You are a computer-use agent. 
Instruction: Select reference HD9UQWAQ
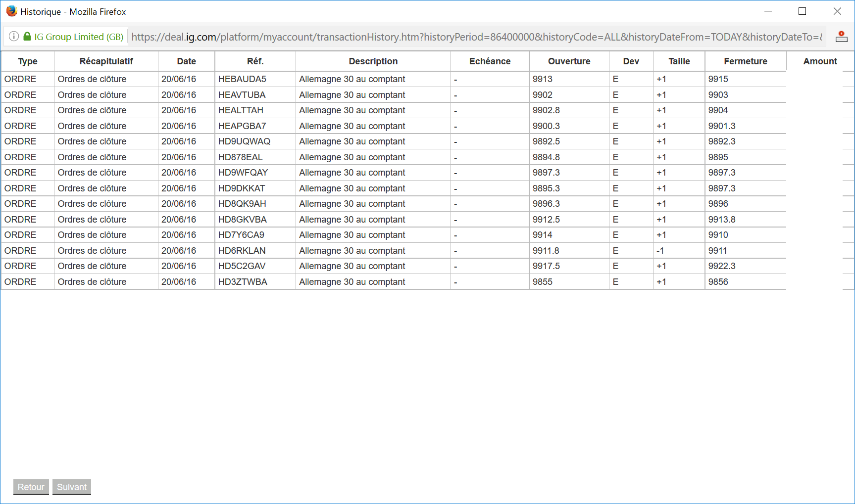click(x=244, y=141)
